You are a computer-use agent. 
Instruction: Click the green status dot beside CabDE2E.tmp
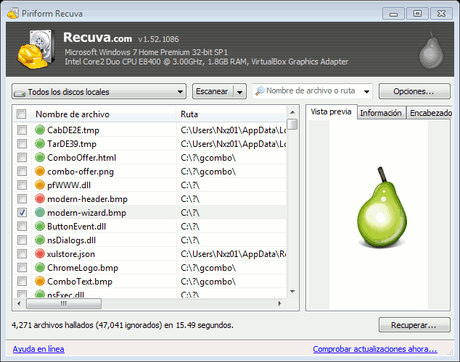tap(40, 130)
